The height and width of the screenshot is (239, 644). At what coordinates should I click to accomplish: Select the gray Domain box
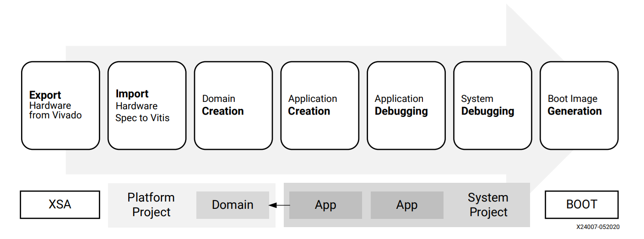pos(233,205)
